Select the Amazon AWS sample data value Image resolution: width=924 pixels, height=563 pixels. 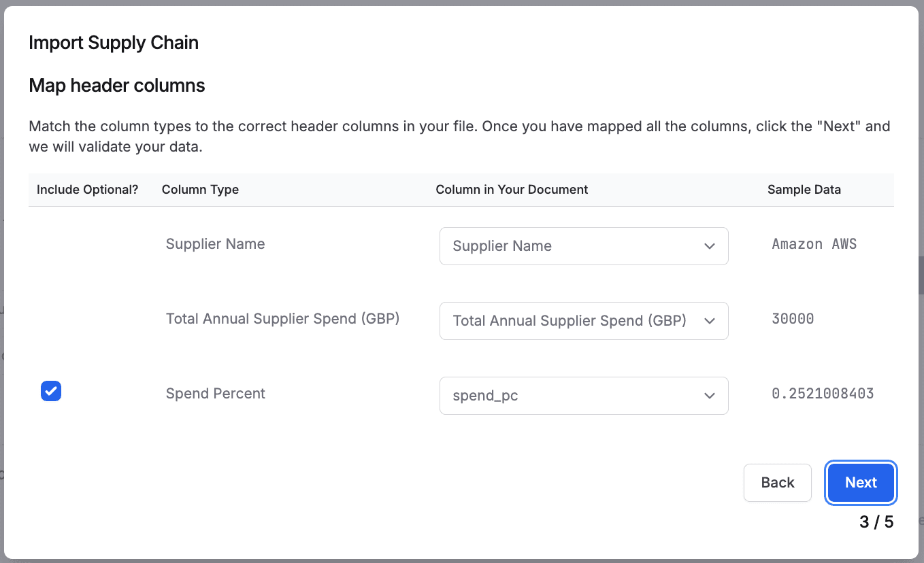(x=814, y=244)
